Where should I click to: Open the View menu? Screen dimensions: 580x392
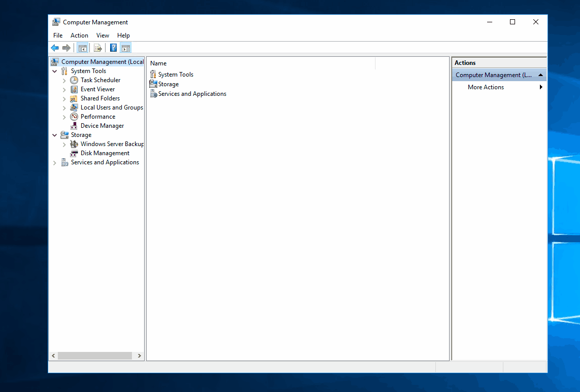tap(103, 35)
